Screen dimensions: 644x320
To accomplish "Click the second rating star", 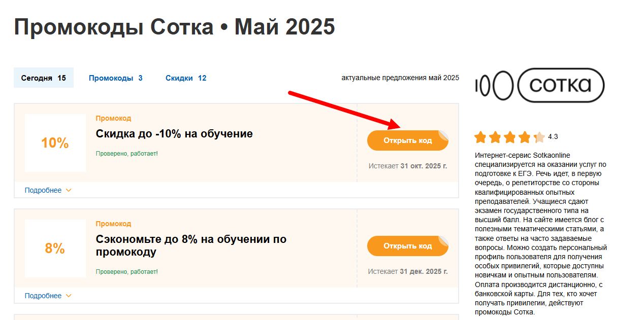I will [x=495, y=137].
